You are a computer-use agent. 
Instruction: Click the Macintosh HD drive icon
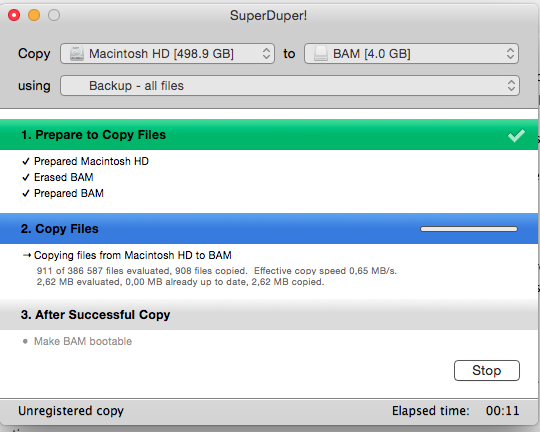pyautogui.click(x=76, y=54)
